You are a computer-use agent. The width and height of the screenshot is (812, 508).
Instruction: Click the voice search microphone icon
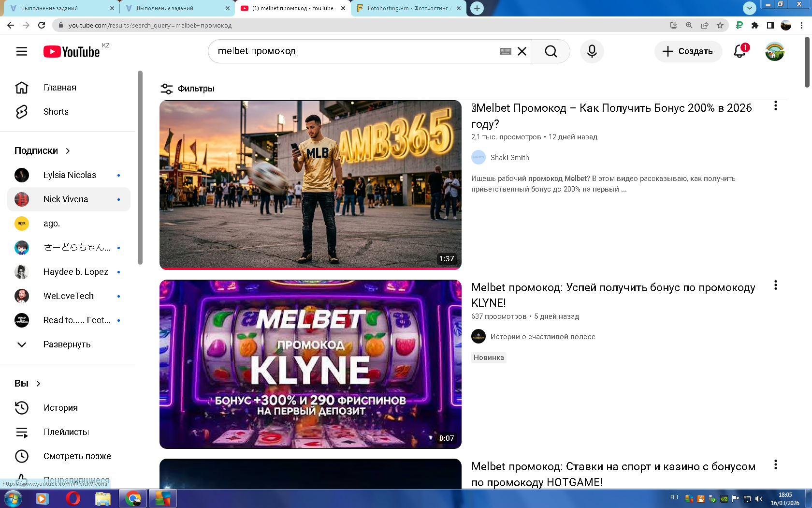(x=592, y=51)
